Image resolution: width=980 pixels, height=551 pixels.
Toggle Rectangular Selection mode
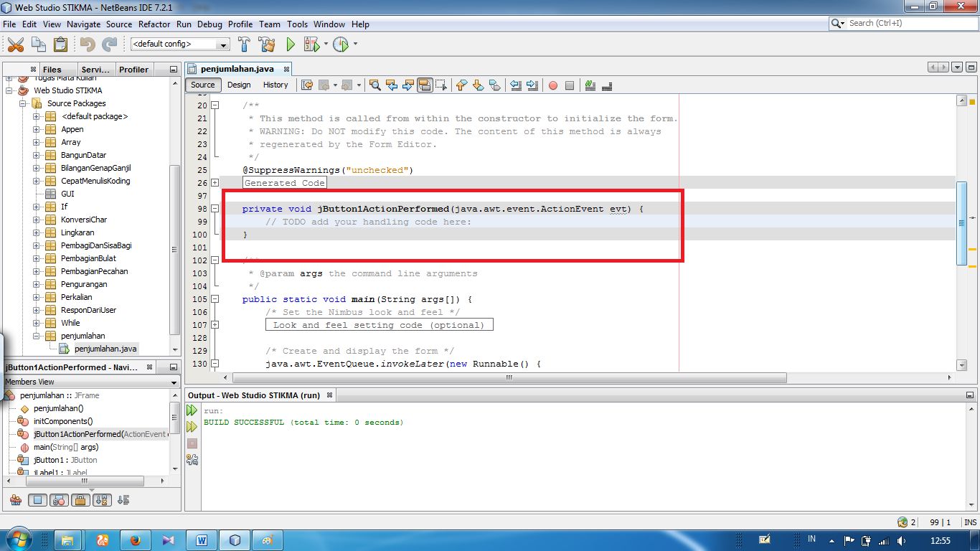pos(442,85)
